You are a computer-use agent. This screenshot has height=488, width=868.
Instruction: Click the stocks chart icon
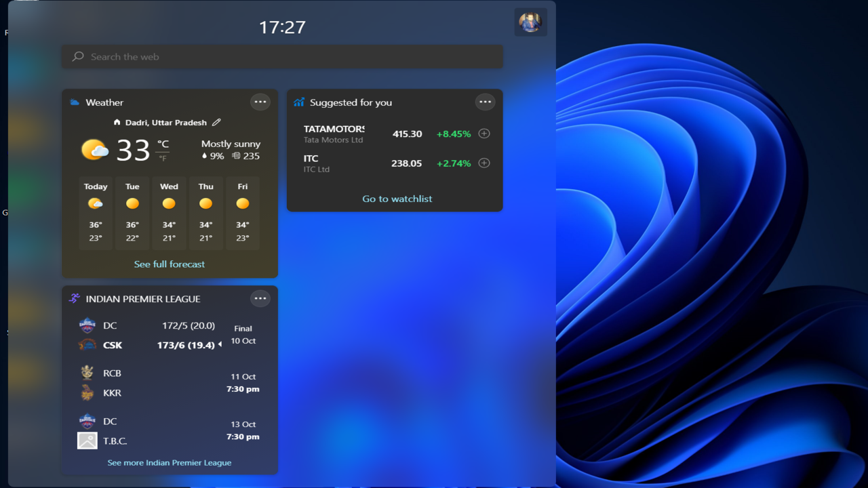[x=299, y=102]
